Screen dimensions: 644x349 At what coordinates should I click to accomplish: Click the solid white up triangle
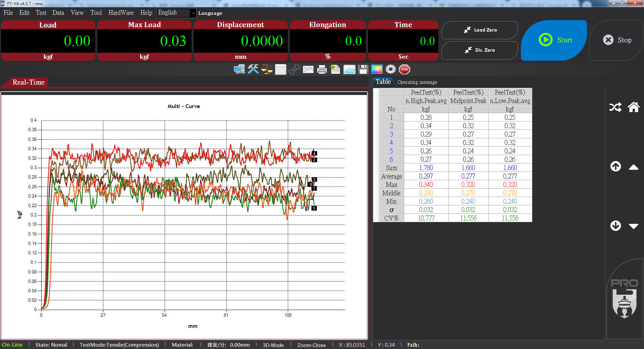point(634,167)
